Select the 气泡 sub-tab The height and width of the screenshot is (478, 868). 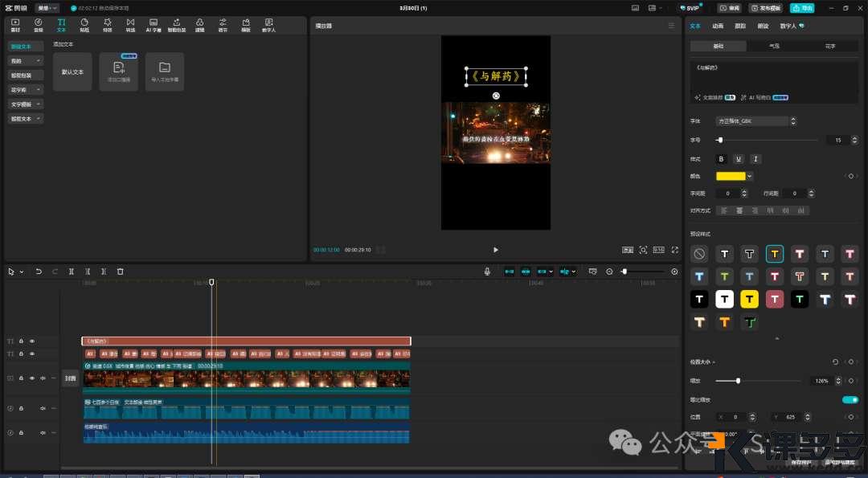[774, 47]
